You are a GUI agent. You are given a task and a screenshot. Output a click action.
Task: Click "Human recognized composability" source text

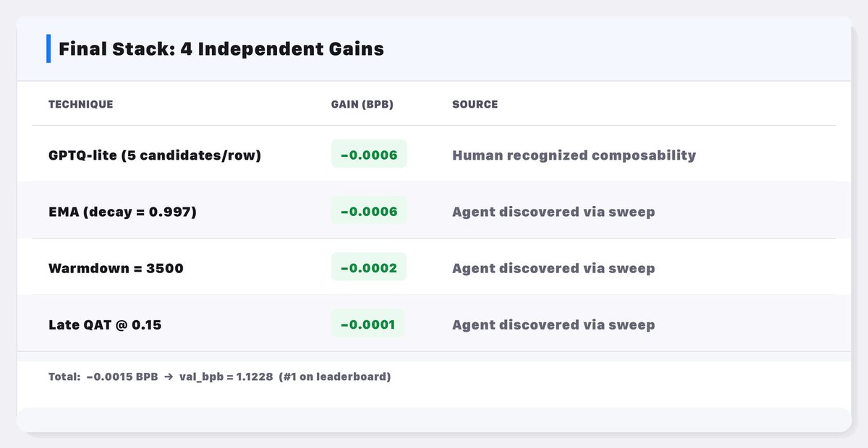click(x=574, y=155)
